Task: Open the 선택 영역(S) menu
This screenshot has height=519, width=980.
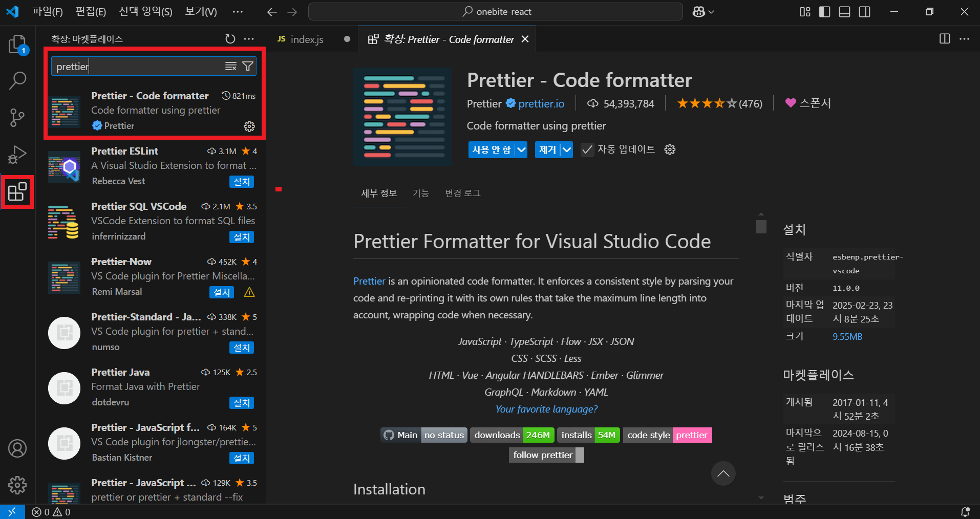Action: point(145,12)
